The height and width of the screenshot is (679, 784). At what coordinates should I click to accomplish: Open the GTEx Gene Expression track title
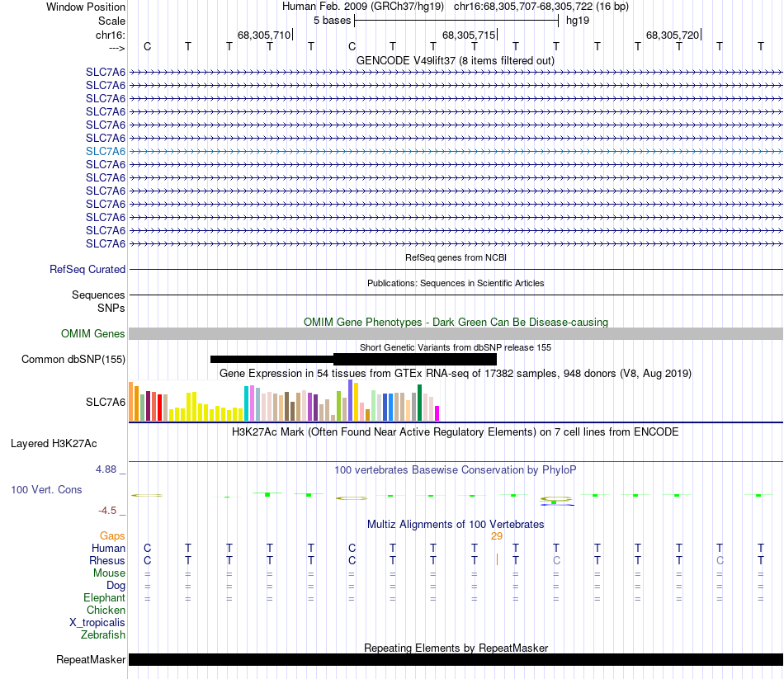(x=456, y=373)
